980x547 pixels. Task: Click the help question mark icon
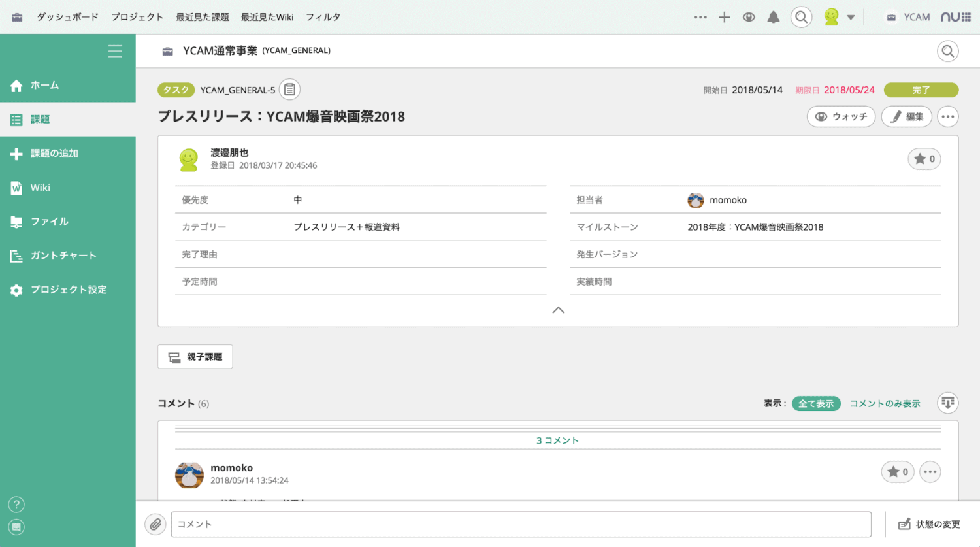[x=16, y=505]
